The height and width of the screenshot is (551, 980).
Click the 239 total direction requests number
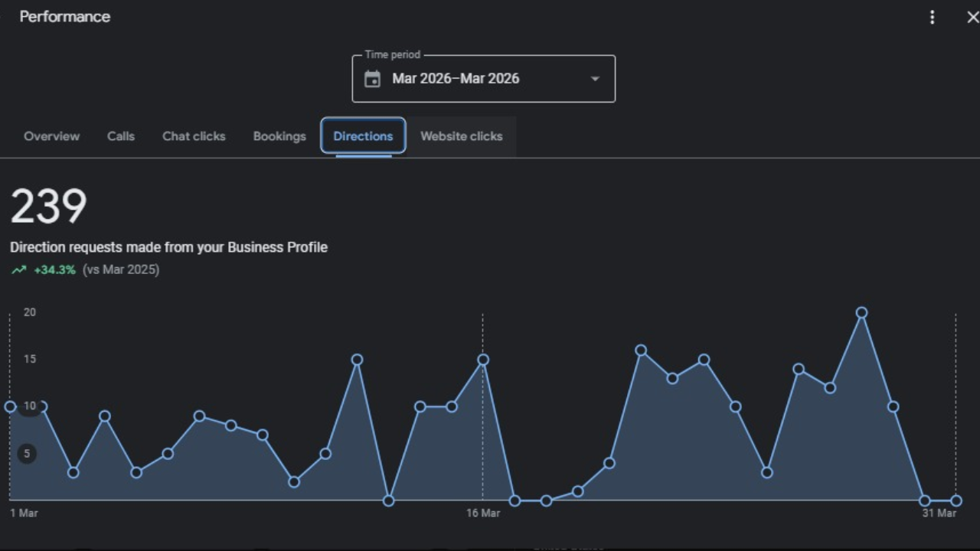(x=48, y=207)
